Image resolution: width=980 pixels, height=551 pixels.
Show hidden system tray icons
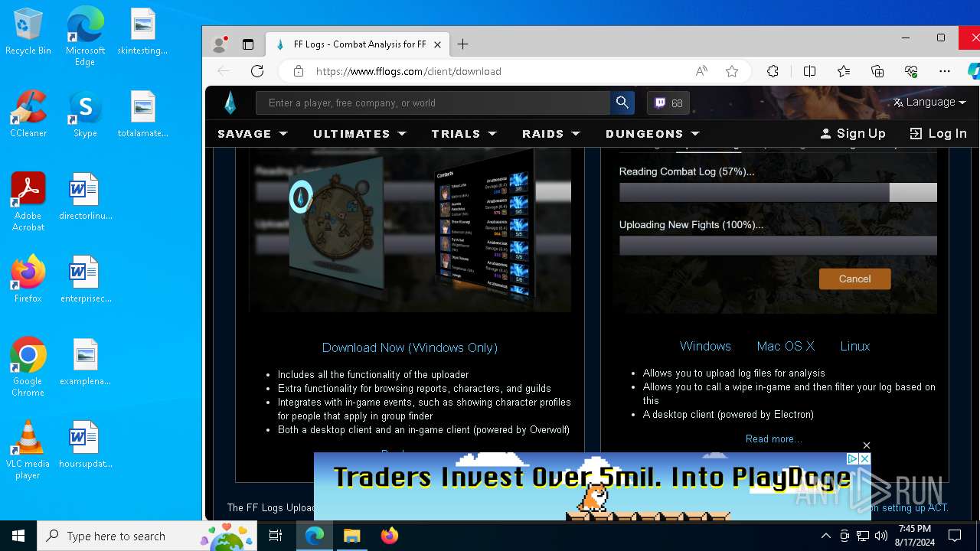pos(825,536)
